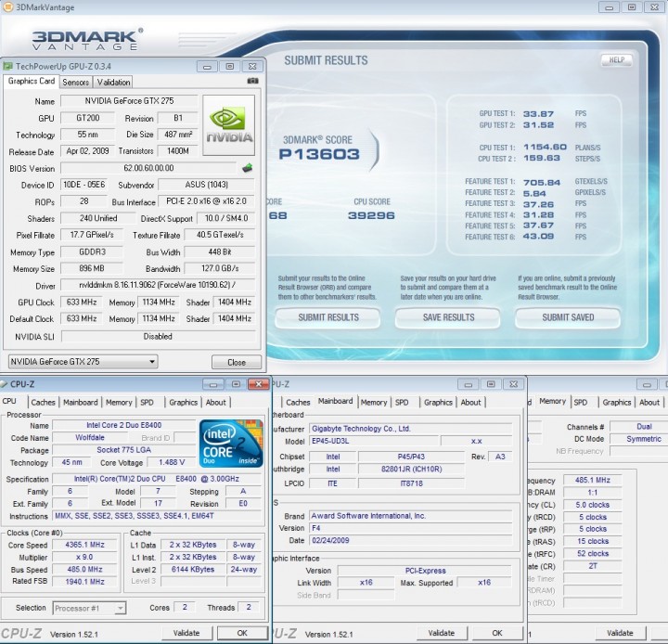Open the Caches tab in left CPU-Z
Viewport: 668px width, 644px height.
click(x=43, y=402)
